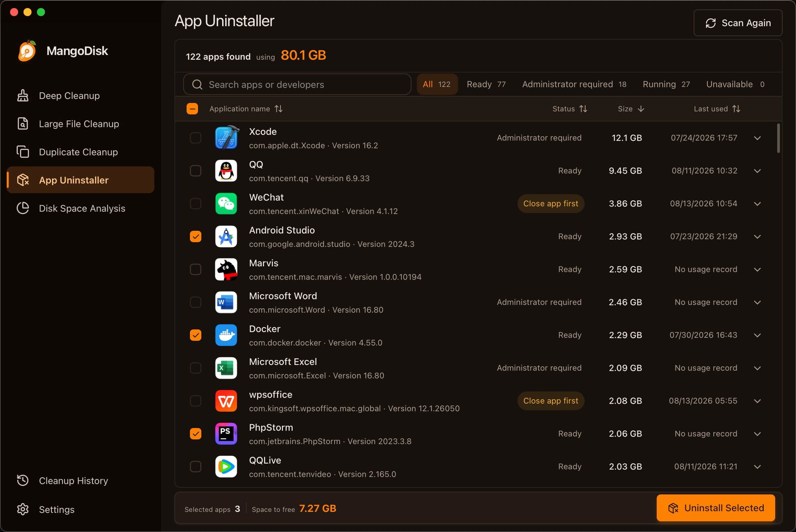Click the 80.1 GB total size text

(303, 55)
